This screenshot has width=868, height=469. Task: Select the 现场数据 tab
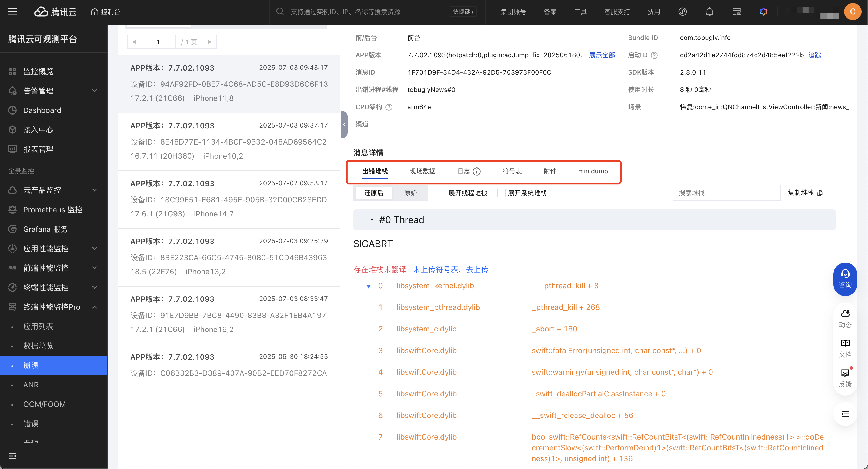click(x=422, y=172)
